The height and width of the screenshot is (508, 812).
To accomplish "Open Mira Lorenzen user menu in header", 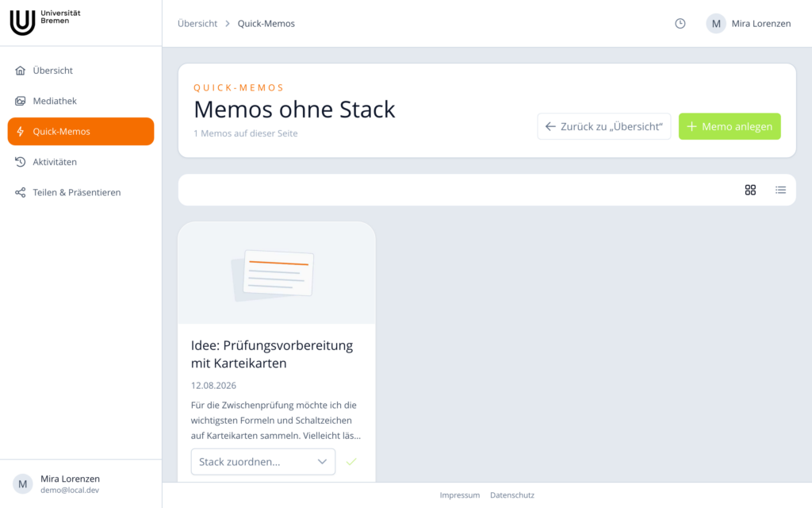I will coord(749,23).
